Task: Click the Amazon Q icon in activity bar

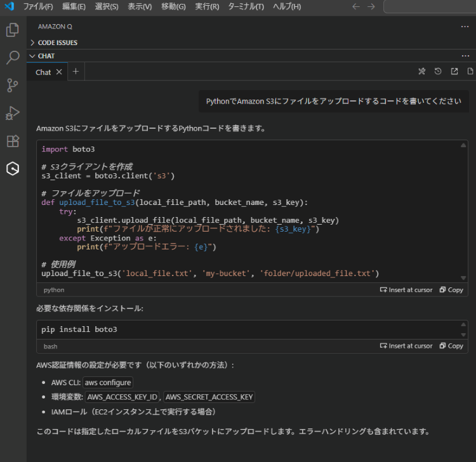Action: click(x=12, y=169)
